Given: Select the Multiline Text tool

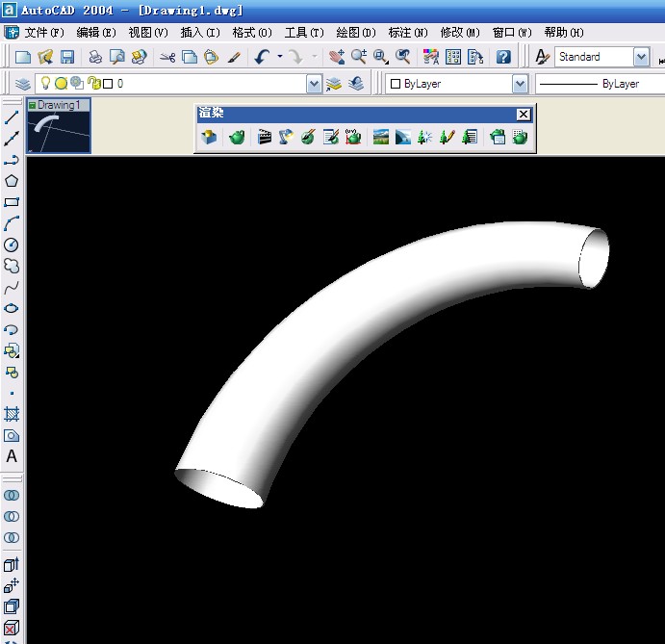Looking at the screenshot, I should tap(12, 456).
